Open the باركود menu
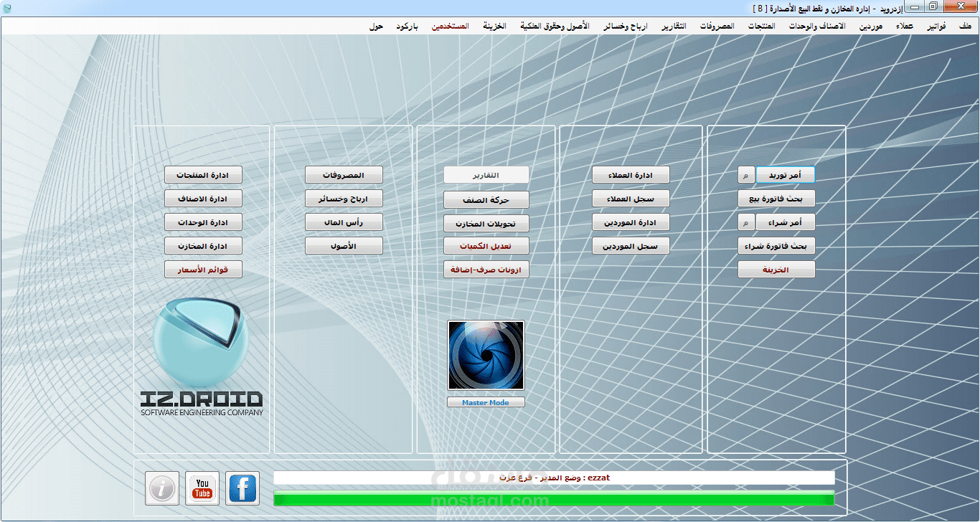980x522 pixels. click(x=407, y=27)
